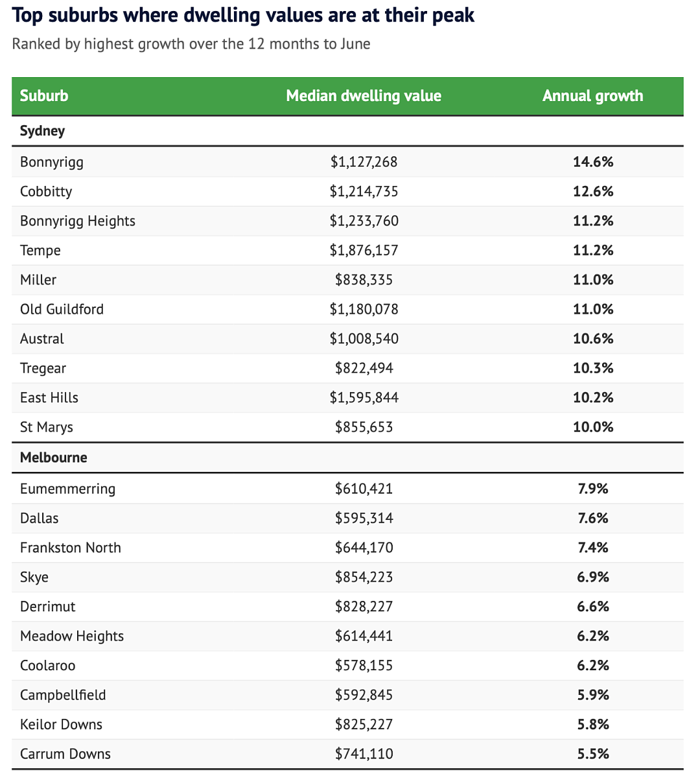The height and width of the screenshot is (772, 700).
Task: Select St Marys value $855,653
Action: click(364, 427)
